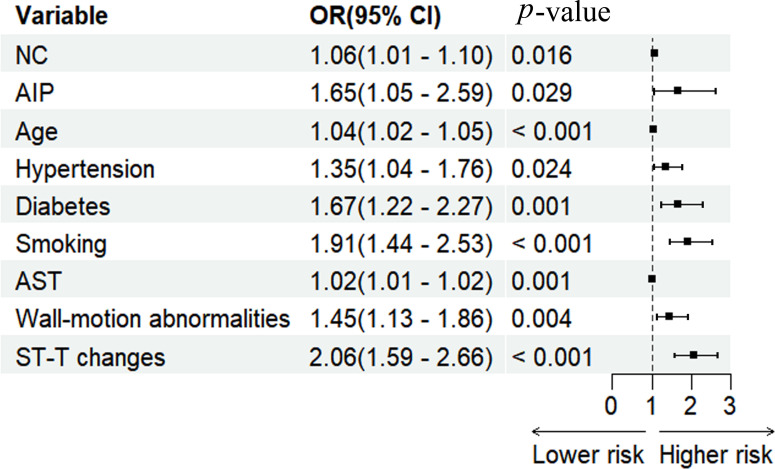The width and height of the screenshot is (775, 469).
Task: Select the p-value column header
Action: click(563, 13)
